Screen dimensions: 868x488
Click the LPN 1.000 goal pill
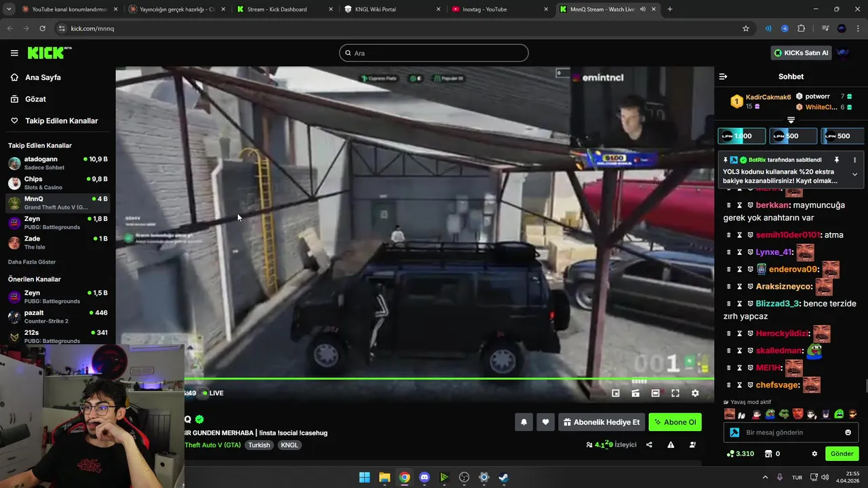pyautogui.click(x=742, y=136)
